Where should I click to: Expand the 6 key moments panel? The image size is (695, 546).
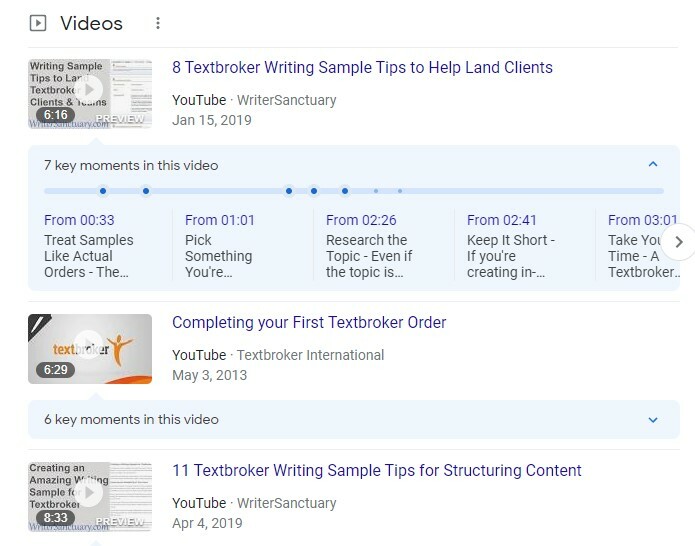[653, 420]
